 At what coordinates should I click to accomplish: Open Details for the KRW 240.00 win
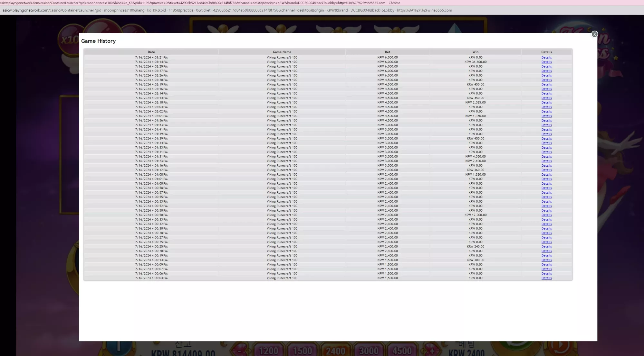[546, 247]
